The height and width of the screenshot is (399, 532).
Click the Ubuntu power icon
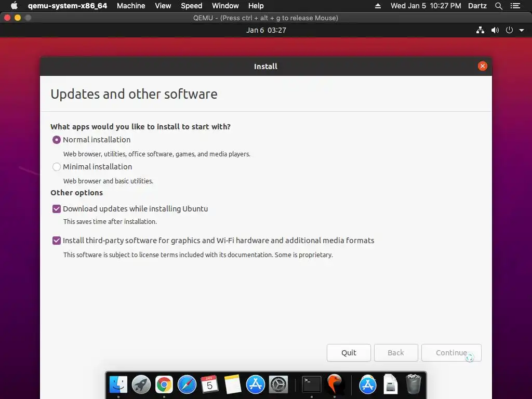pos(509,30)
